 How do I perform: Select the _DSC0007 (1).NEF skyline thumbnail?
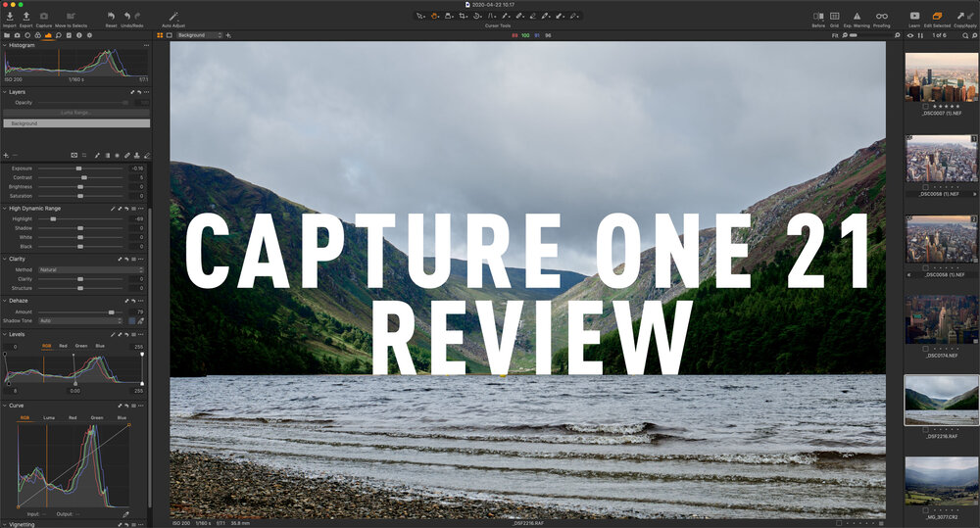point(941,77)
